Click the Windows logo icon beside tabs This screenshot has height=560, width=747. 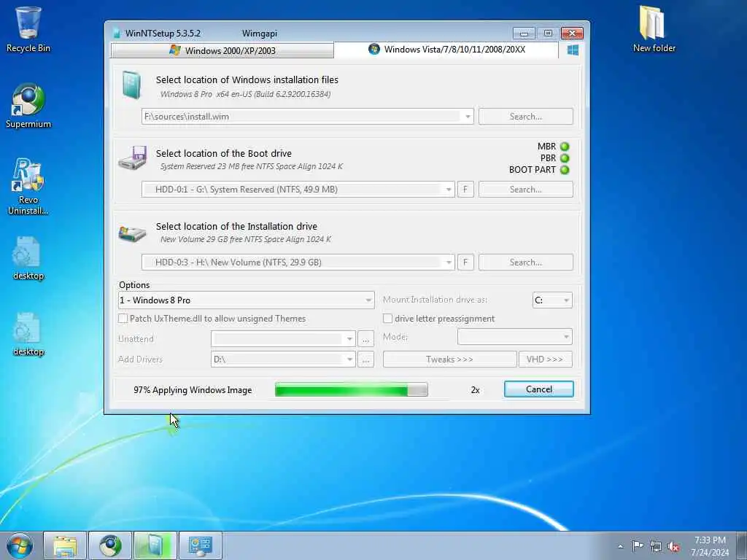click(573, 50)
